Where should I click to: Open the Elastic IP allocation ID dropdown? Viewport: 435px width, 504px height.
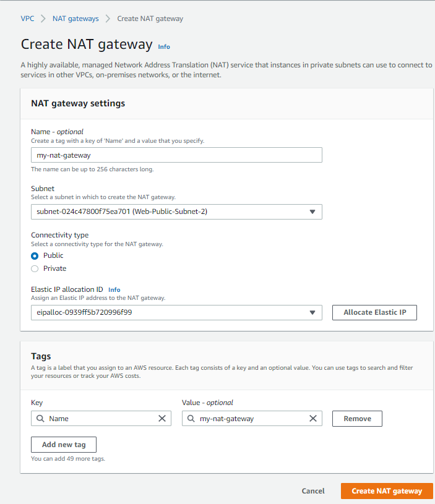176,312
